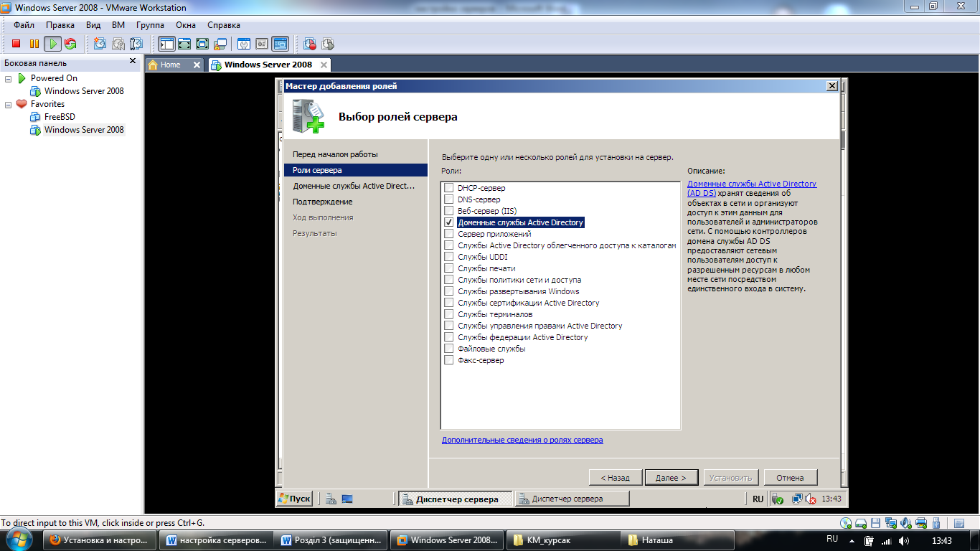Close the Боковая панель sidebar

(x=132, y=62)
